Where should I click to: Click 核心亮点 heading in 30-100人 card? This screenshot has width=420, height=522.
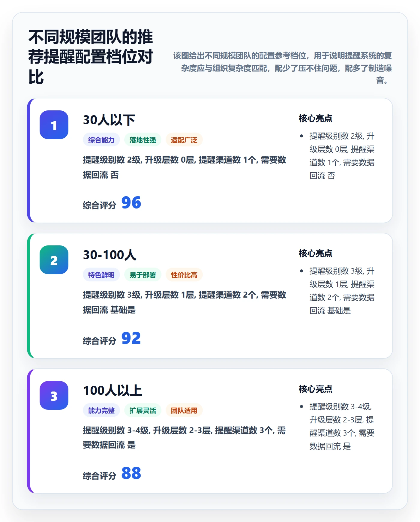(x=315, y=253)
